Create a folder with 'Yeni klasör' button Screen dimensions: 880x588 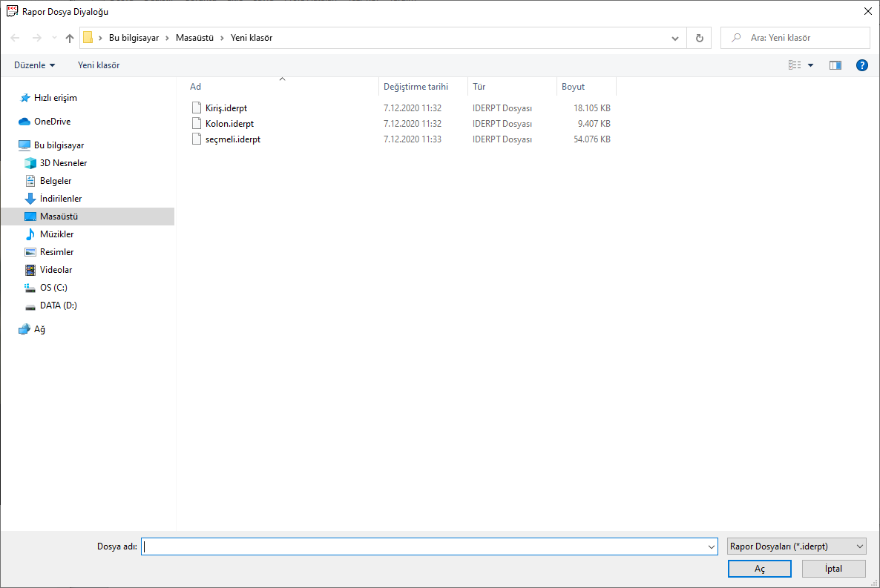[99, 65]
